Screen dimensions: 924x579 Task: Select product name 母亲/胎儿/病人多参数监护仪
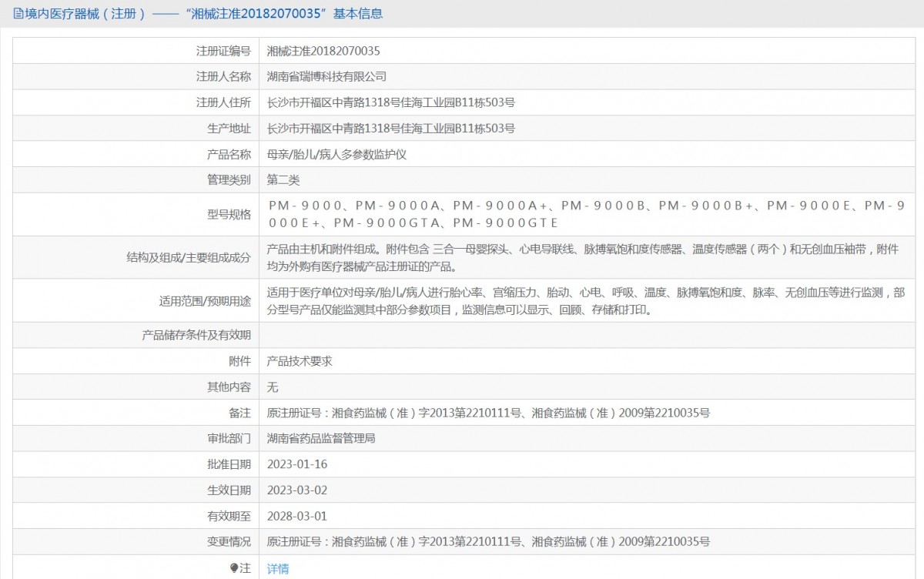click(336, 154)
